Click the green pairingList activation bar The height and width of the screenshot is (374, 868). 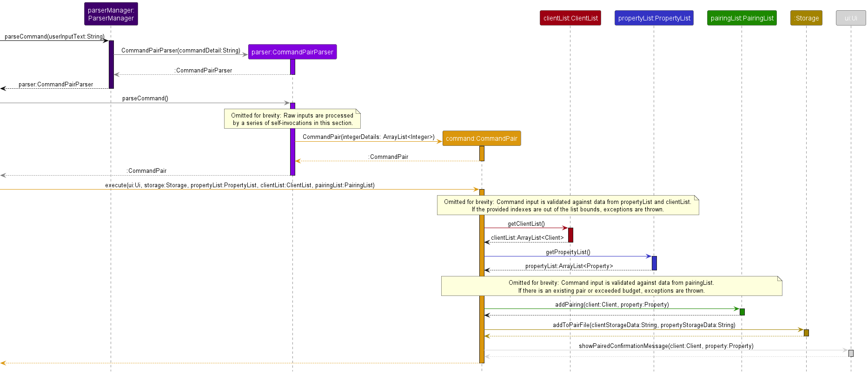[x=742, y=312]
